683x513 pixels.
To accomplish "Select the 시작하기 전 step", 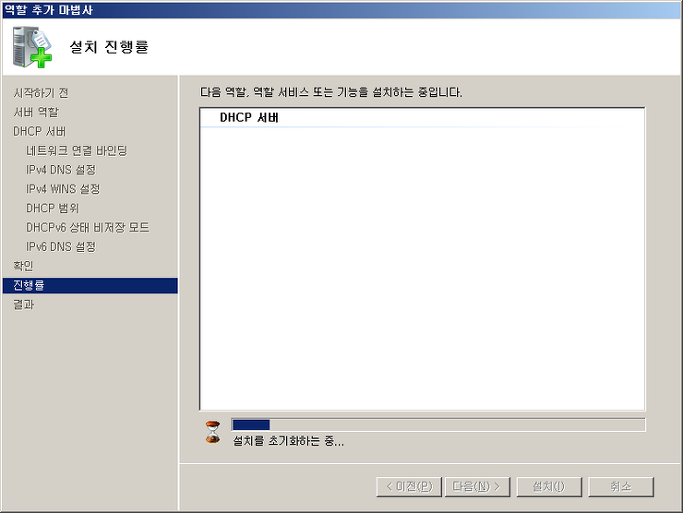I will [x=41, y=93].
